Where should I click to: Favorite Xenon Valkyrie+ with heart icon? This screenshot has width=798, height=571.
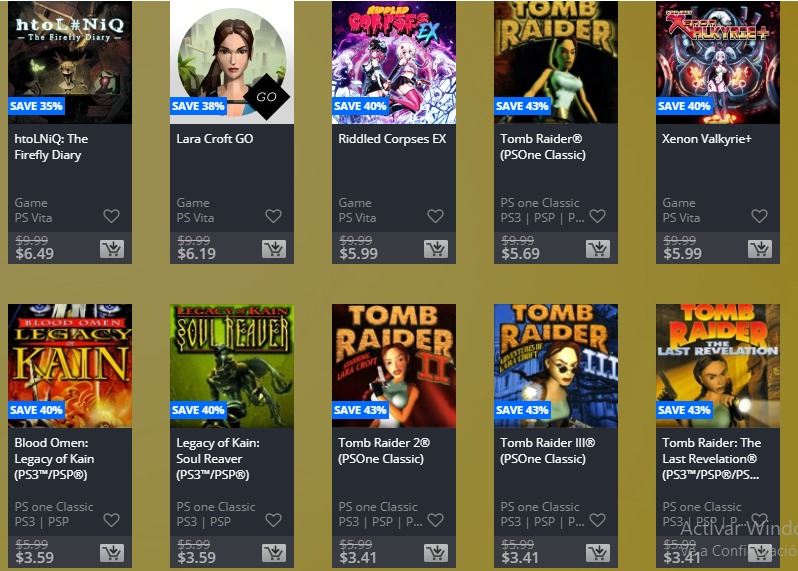759,216
